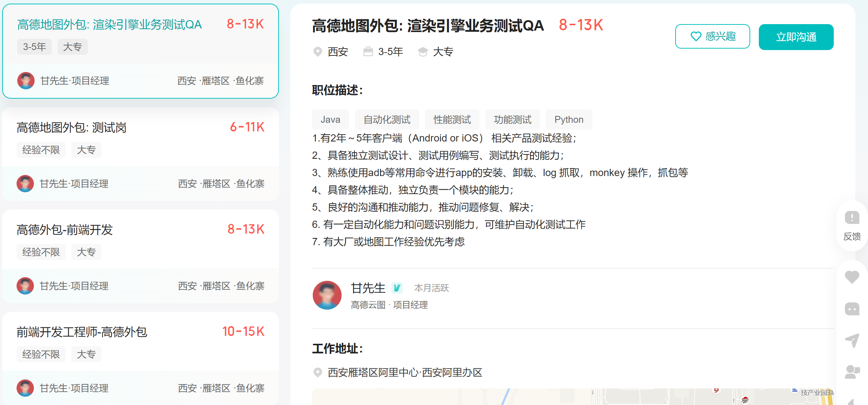Click 甘先生·项目经理 in the first job card
The width and height of the screenshot is (868, 405).
tap(75, 81)
